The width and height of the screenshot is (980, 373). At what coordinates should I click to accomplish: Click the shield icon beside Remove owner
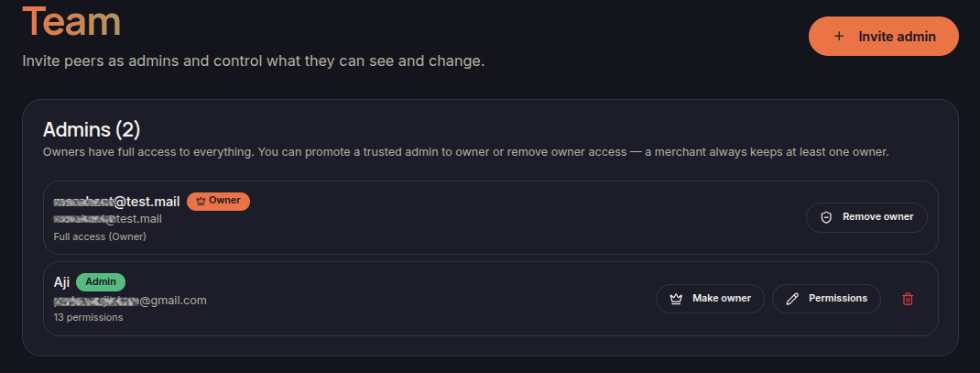pos(826,218)
